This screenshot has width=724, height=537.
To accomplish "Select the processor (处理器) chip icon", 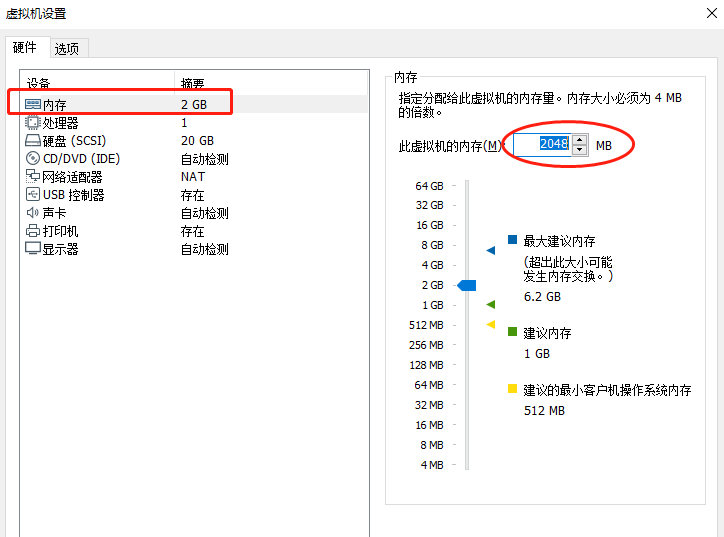I will click(32, 122).
